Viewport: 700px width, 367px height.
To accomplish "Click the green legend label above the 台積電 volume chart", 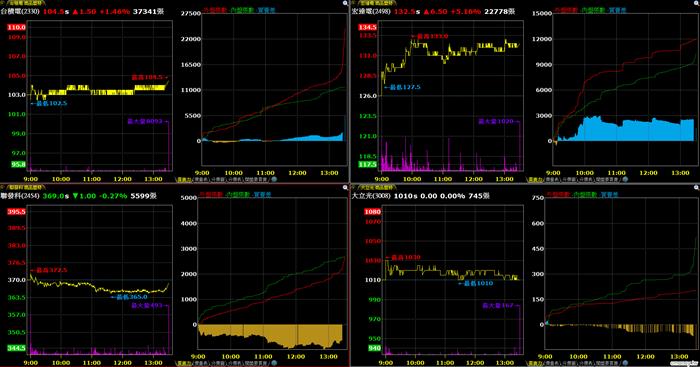I will point(242,9).
